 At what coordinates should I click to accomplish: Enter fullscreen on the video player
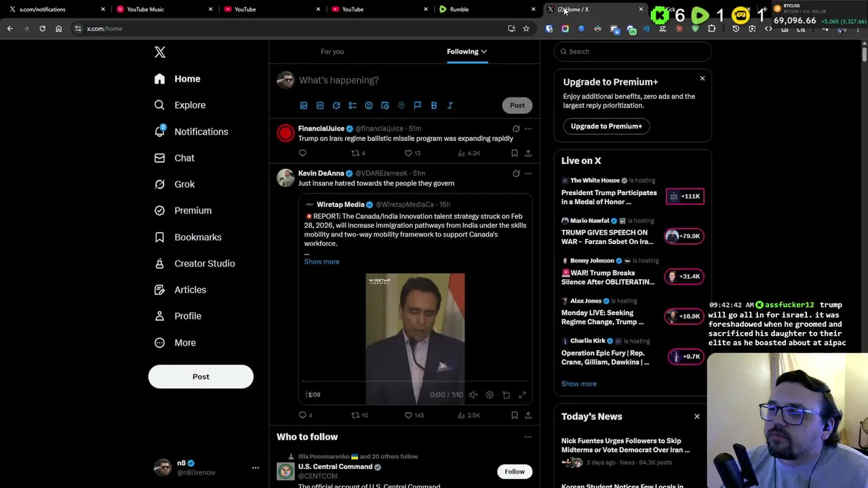tap(522, 394)
